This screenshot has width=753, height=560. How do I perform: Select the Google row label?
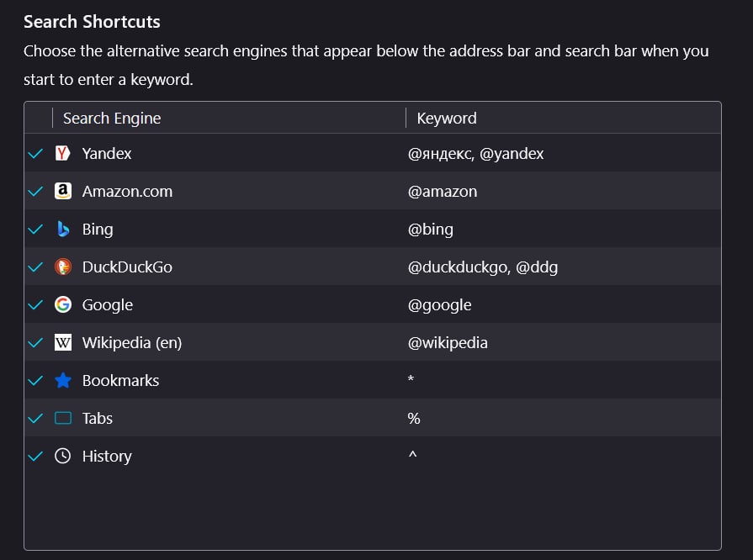(x=107, y=305)
